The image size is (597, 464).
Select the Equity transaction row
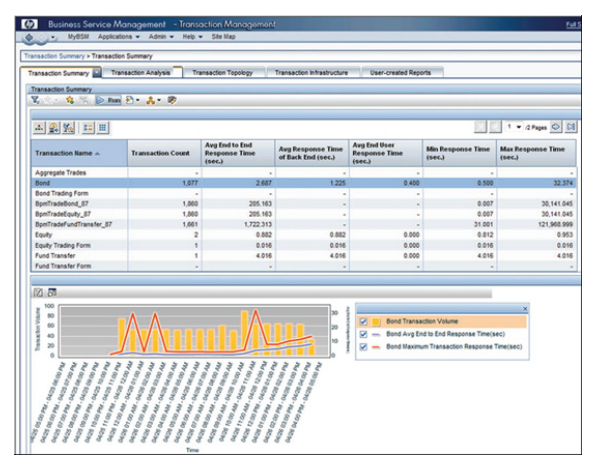304,235
